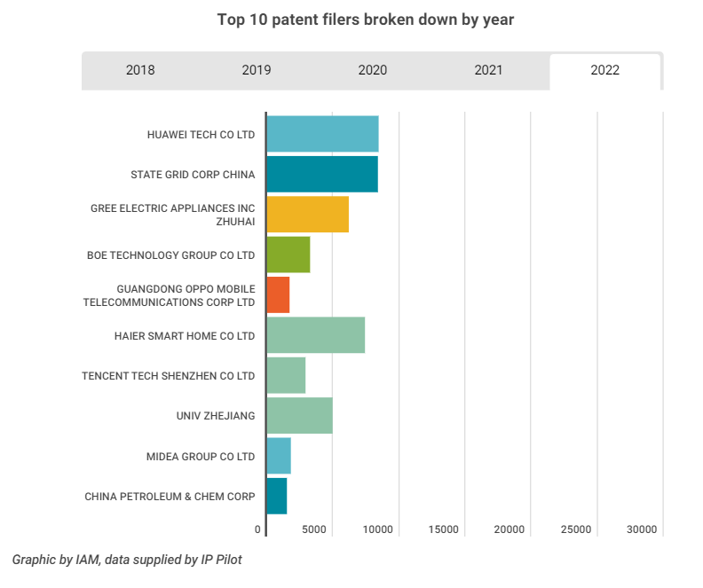Select the Univ Zhejiang bar
703x588 pixels.
click(x=299, y=415)
